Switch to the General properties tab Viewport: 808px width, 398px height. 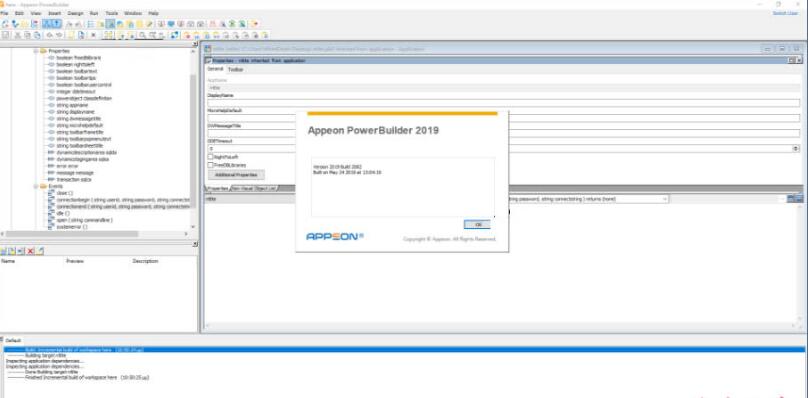tap(215, 69)
